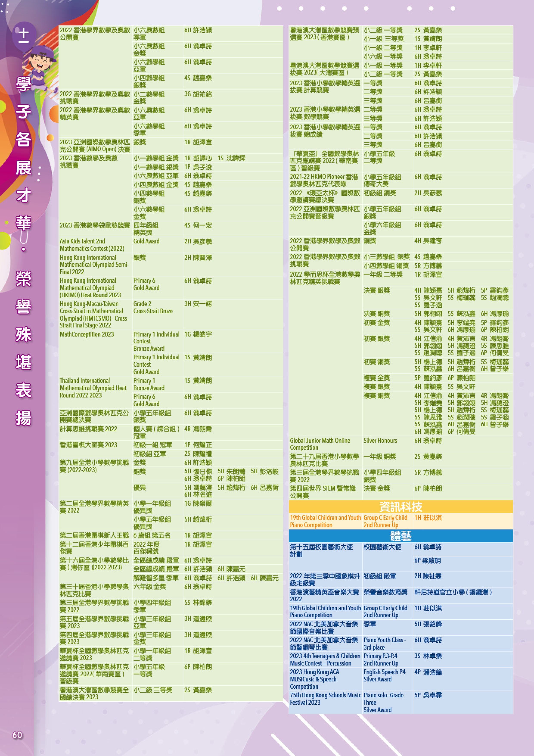Screen dimensions: 534x756
Task: Click 2023 亞洲國際數學奧林匹克公開賽 (AIMO Open) 決賽
Action: click(x=95, y=146)
